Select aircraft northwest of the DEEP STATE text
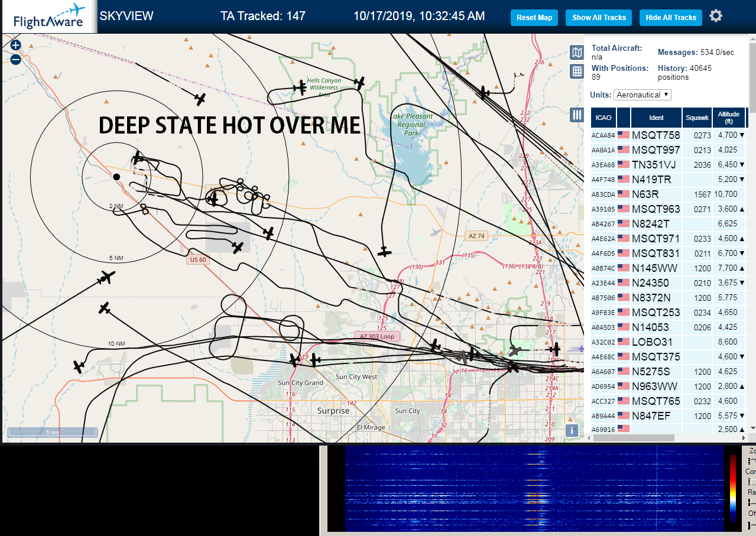 (x=201, y=99)
